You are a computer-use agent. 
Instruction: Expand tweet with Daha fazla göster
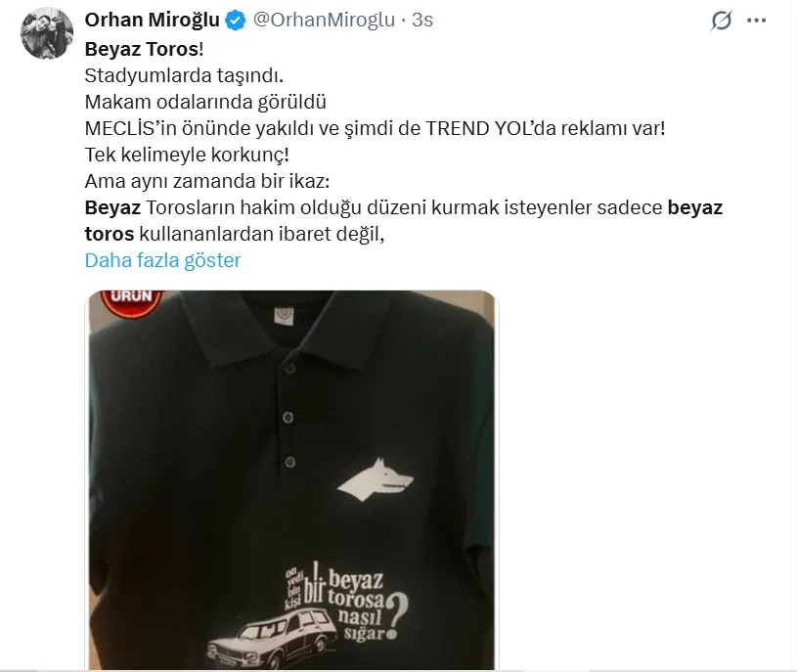point(162,260)
